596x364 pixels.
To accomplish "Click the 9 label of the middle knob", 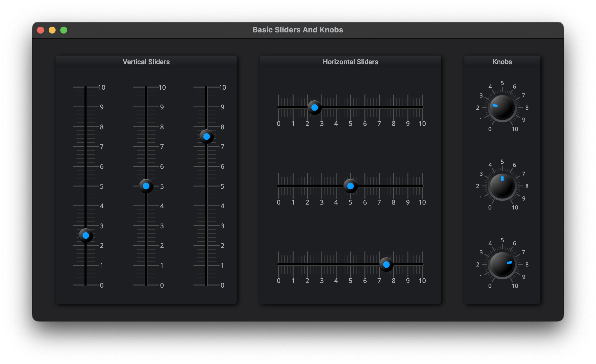I will 524,198.
